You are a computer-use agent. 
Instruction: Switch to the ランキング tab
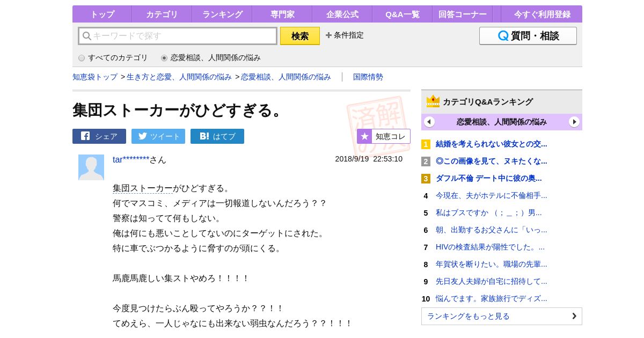pyautogui.click(x=222, y=14)
